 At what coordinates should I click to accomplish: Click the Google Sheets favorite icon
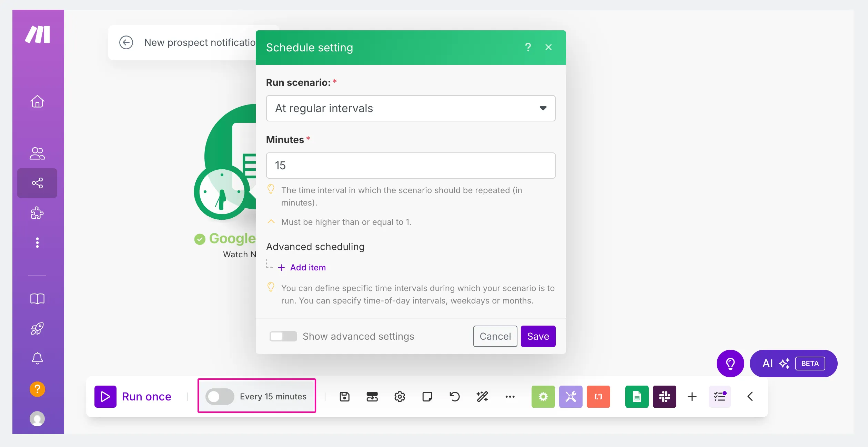(x=637, y=397)
